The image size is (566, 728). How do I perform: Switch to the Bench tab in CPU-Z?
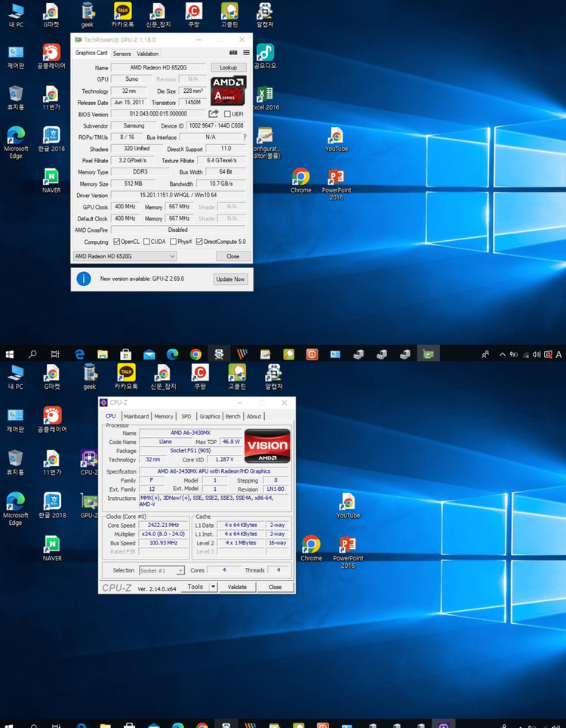point(233,416)
